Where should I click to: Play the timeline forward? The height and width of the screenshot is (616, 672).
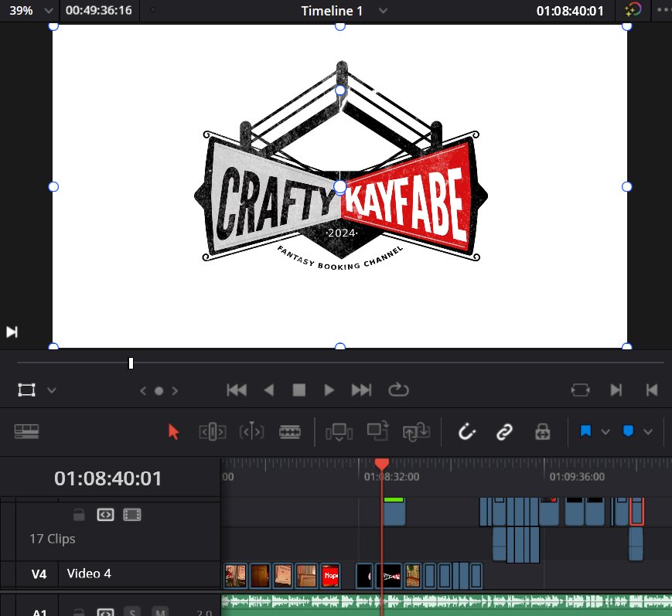[329, 390]
